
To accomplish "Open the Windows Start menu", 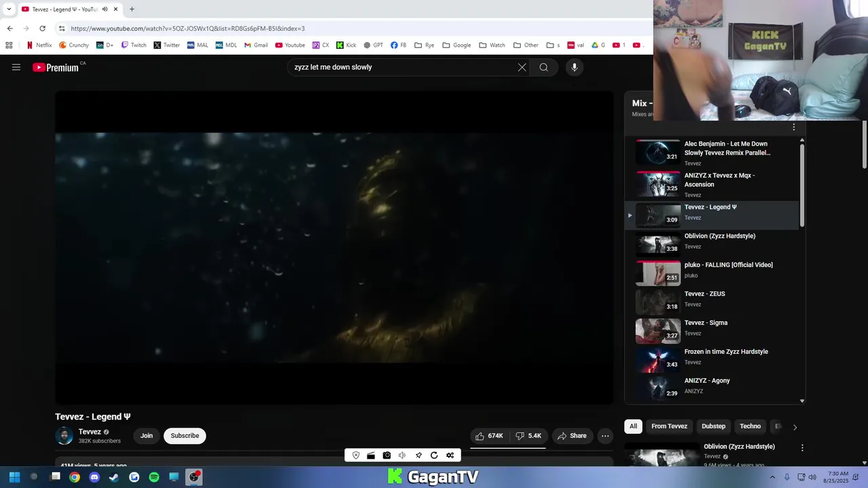I will pyautogui.click(x=14, y=477).
